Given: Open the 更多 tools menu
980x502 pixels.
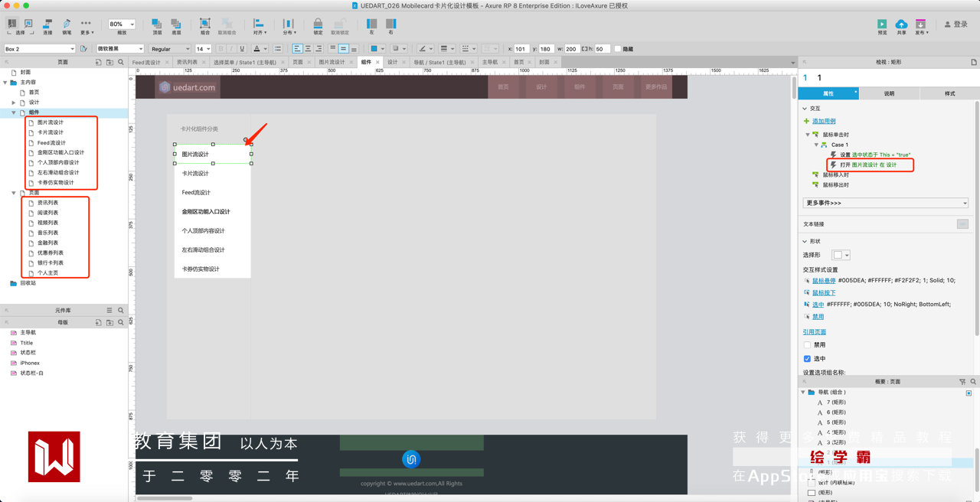Looking at the screenshot, I should point(86,27).
